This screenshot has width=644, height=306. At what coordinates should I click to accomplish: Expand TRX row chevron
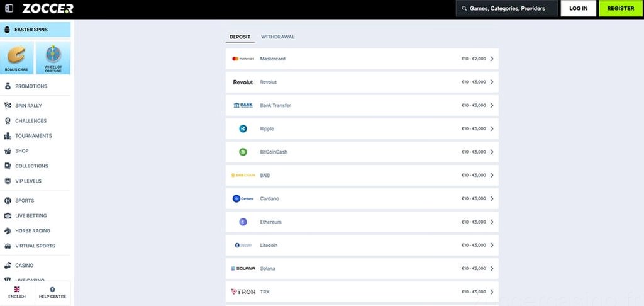[x=492, y=292]
